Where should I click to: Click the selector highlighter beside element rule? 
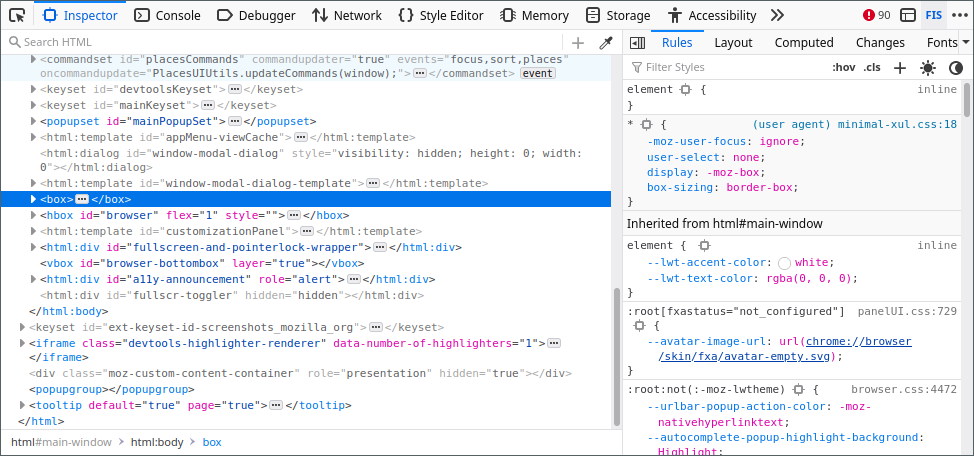point(685,89)
